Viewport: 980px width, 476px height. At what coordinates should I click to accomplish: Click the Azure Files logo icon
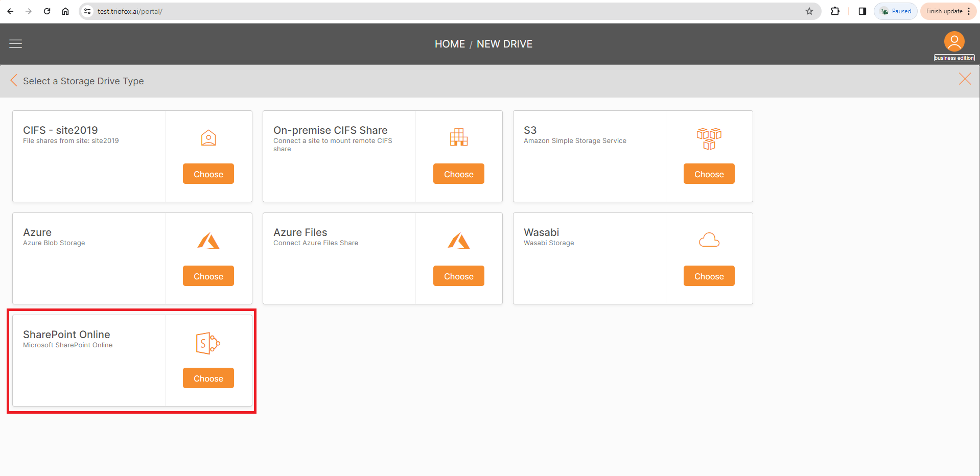[x=459, y=241]
